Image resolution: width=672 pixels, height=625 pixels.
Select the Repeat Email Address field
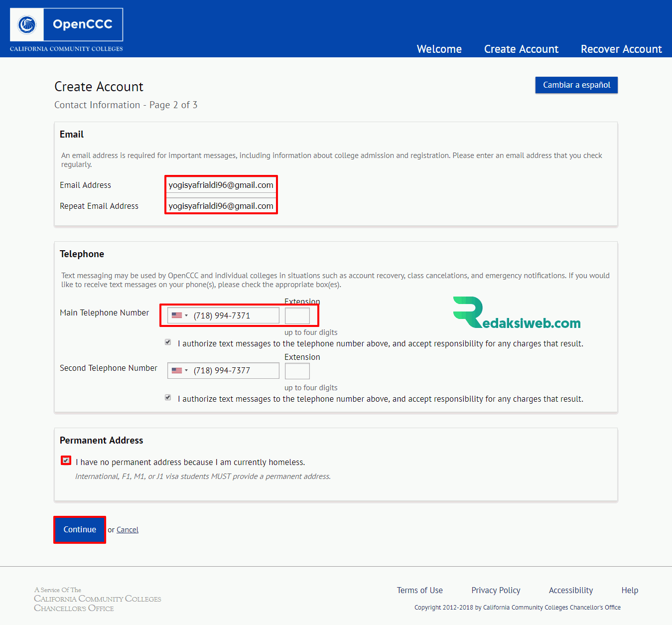[x=221, y=206]
